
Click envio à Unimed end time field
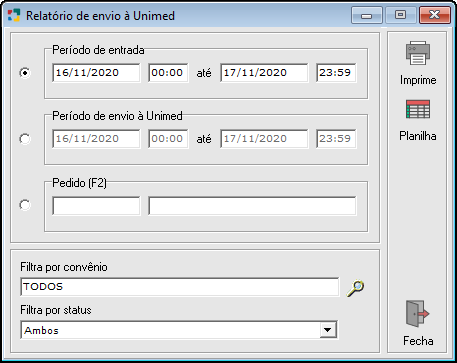pos(336,139)
